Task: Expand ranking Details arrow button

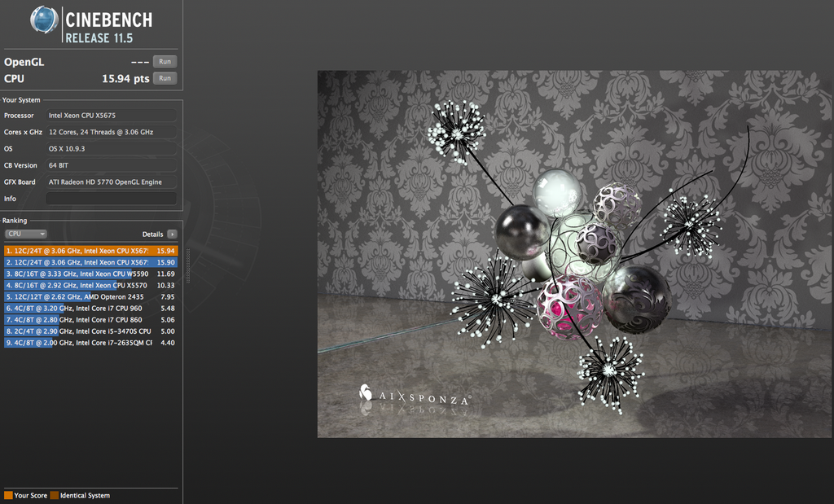Action: [172, 234]
